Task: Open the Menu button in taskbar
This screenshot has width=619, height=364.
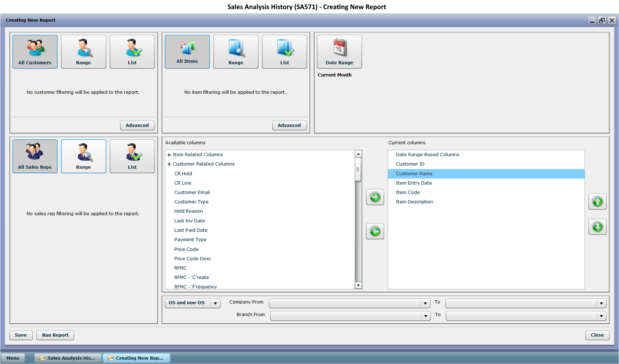Action: coord(13,358)
